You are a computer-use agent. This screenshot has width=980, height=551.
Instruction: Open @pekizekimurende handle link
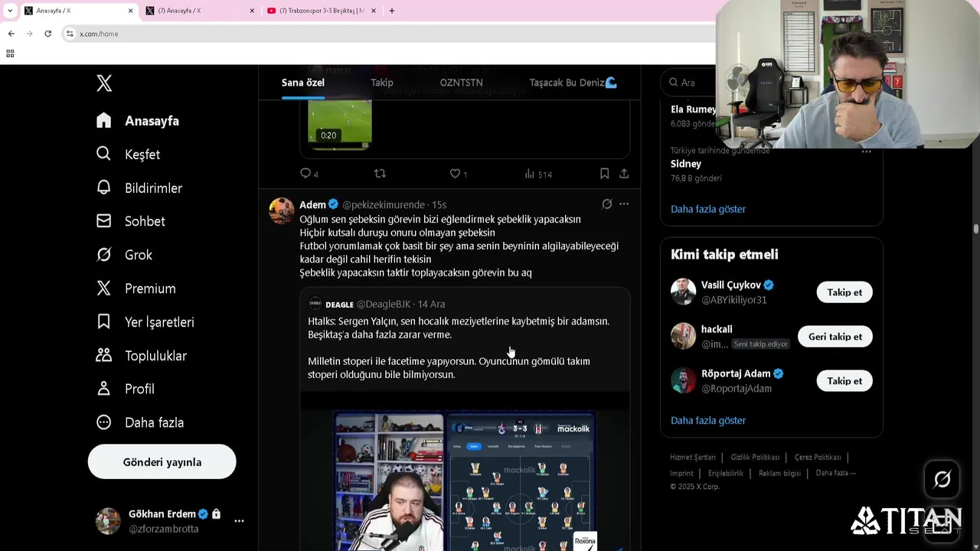pos(383,205)
